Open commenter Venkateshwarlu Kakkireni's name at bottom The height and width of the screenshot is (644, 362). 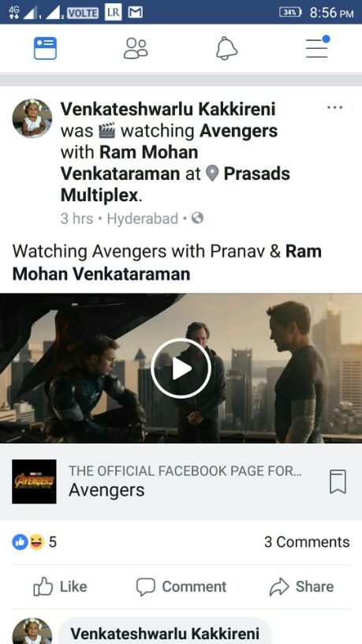coord(165,634)
